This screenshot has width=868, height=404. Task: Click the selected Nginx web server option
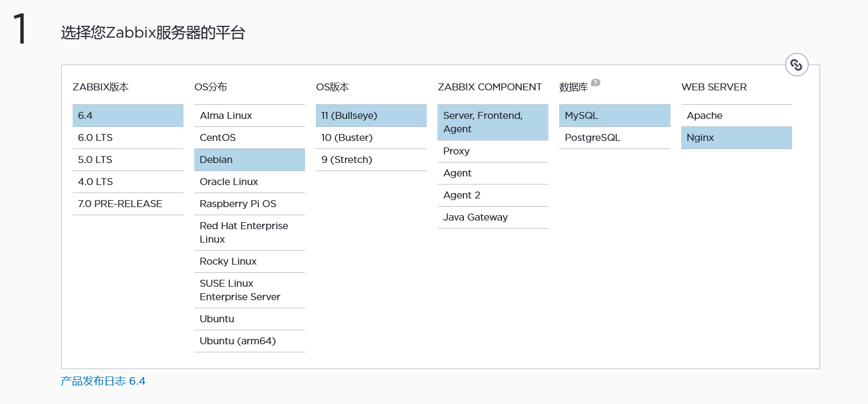[x=736, y=138]
